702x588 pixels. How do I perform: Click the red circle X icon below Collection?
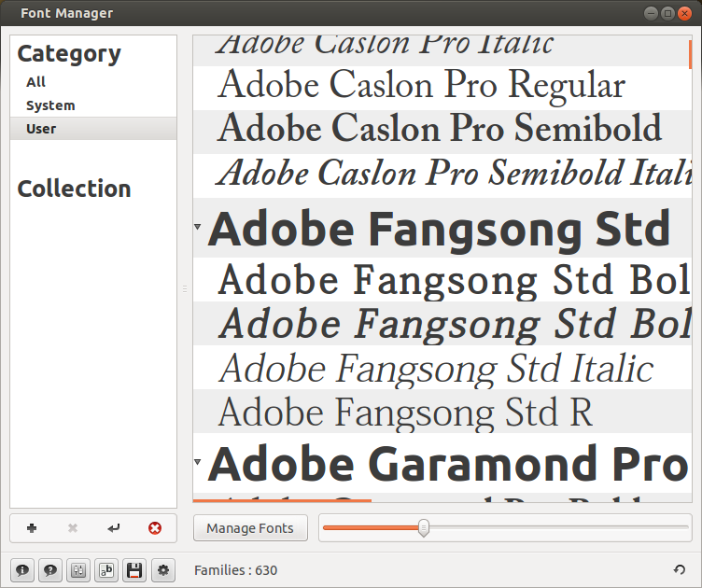click(x=155, y=528)
